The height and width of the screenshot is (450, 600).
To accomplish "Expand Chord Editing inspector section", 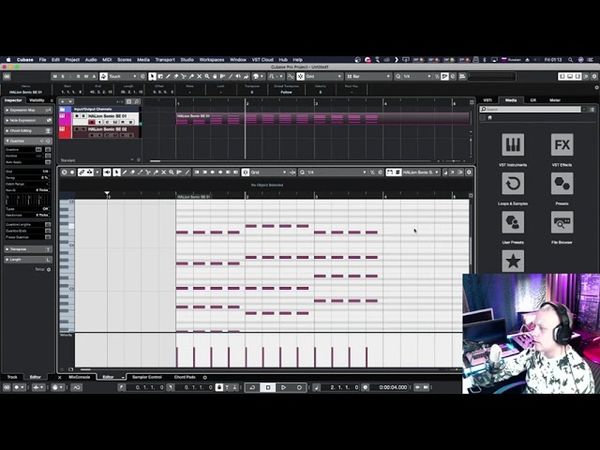I will pyautogui.click(x=28, y=131).
